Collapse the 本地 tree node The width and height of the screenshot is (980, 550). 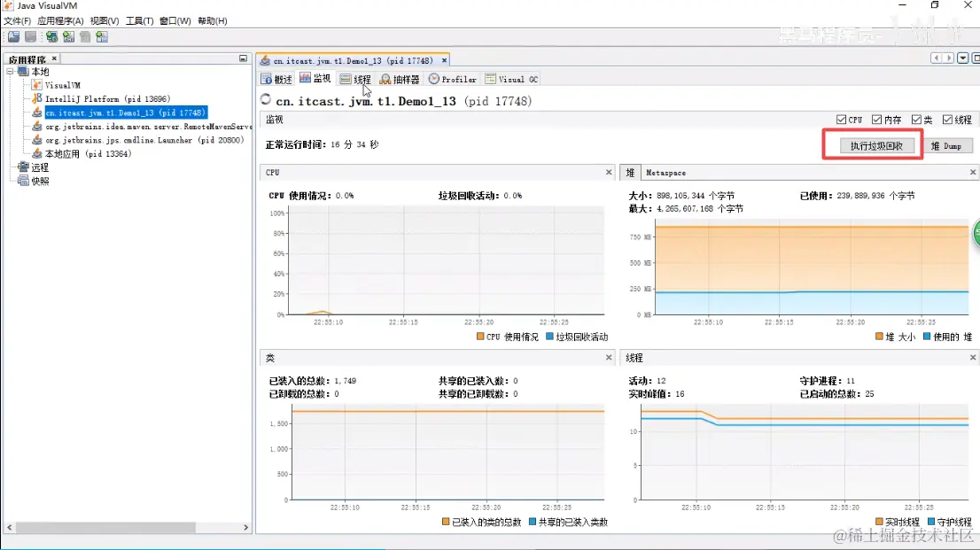pos(10,72)
